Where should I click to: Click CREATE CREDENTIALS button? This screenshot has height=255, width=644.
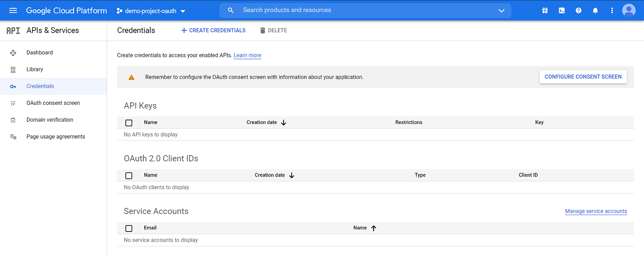pos(213,31)
